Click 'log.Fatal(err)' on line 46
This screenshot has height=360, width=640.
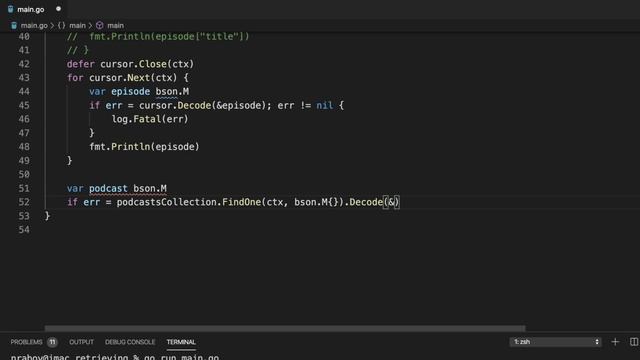tap(150, 119)
